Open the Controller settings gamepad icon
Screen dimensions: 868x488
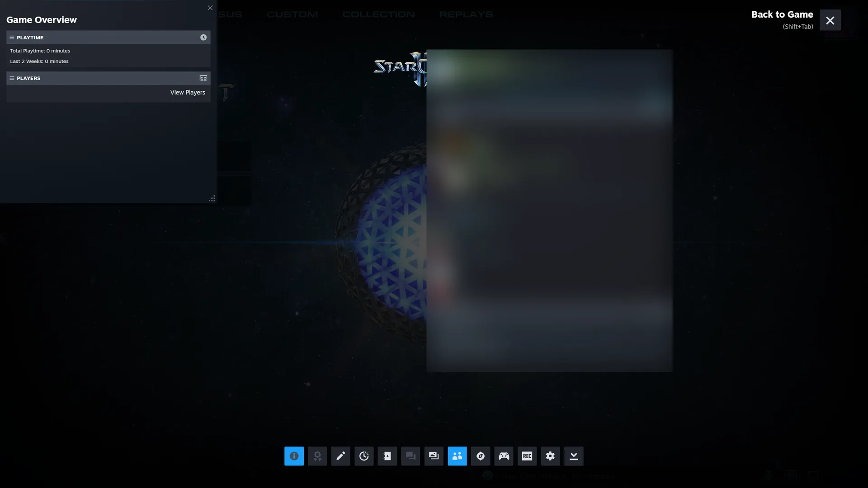[504, 456]
